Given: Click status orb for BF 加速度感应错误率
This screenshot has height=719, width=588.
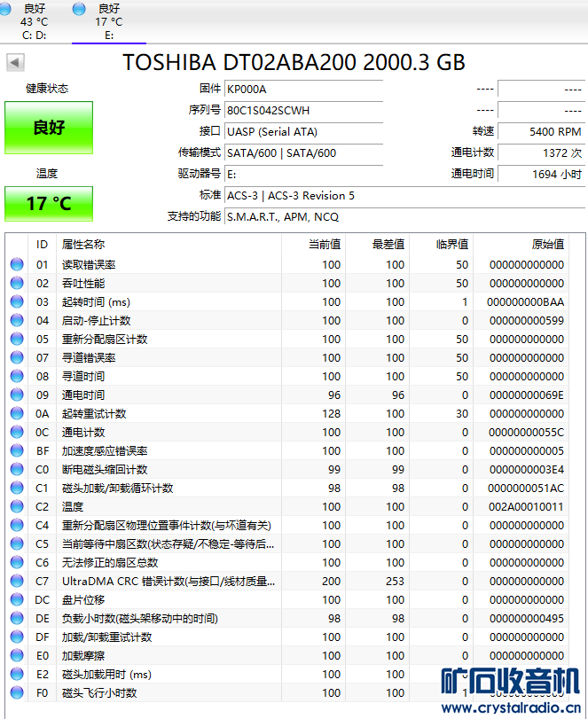Looking at the screenshot, I should [17, 450].
